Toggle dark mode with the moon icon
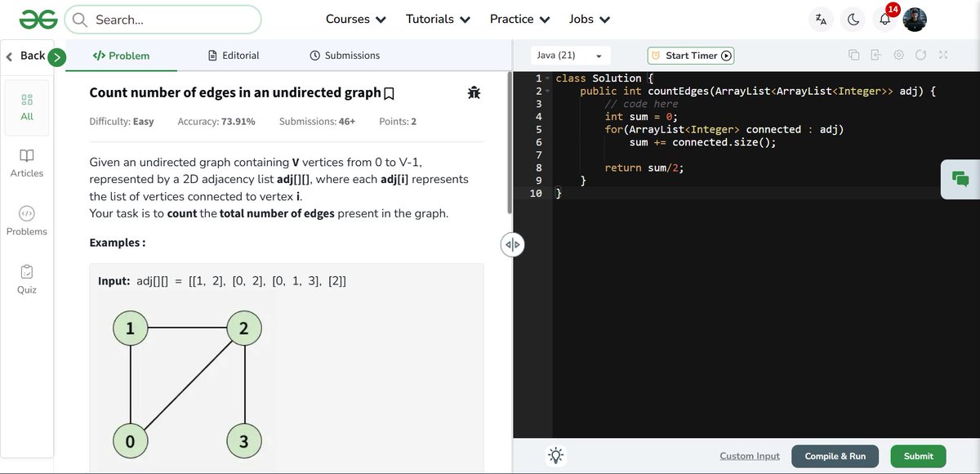 [x=853, y=18]
